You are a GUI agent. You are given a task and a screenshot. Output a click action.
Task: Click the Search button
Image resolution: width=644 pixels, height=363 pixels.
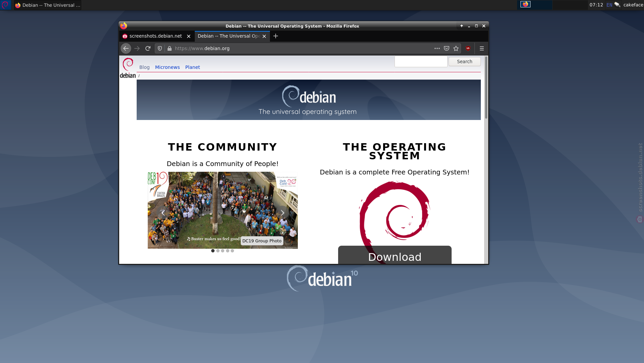[464, 62]
